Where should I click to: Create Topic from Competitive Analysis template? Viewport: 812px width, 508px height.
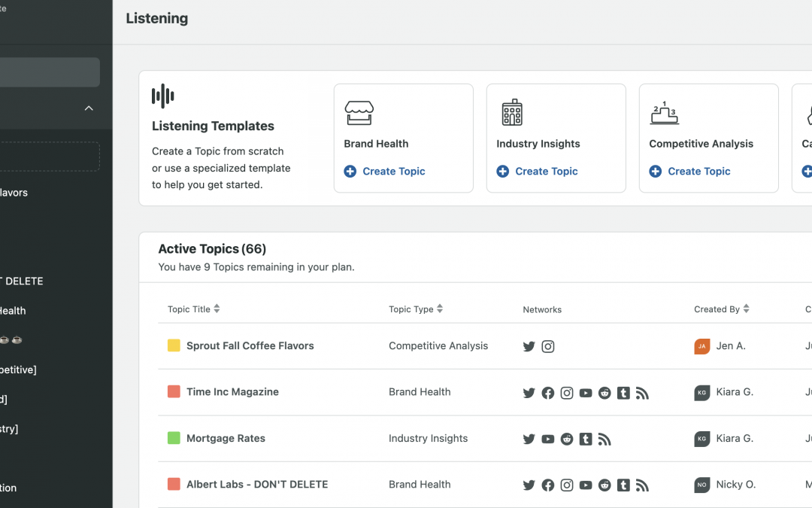click(x=690, y=172)
